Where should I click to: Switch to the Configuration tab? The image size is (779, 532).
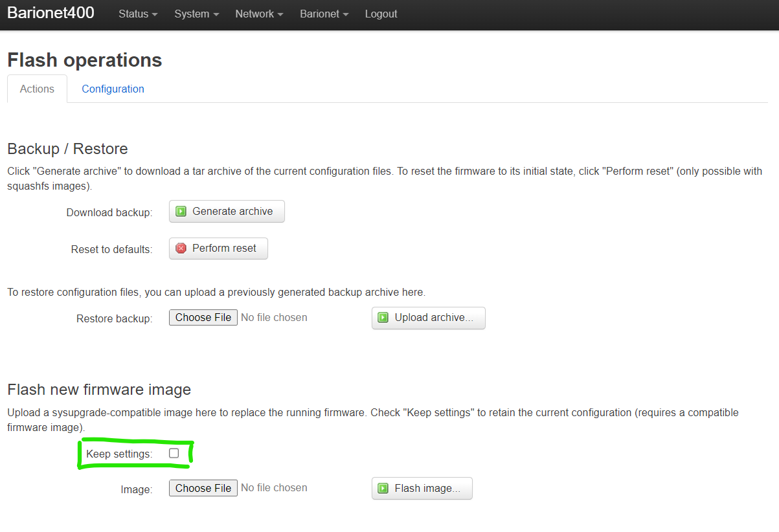click(x=113, y=89)
